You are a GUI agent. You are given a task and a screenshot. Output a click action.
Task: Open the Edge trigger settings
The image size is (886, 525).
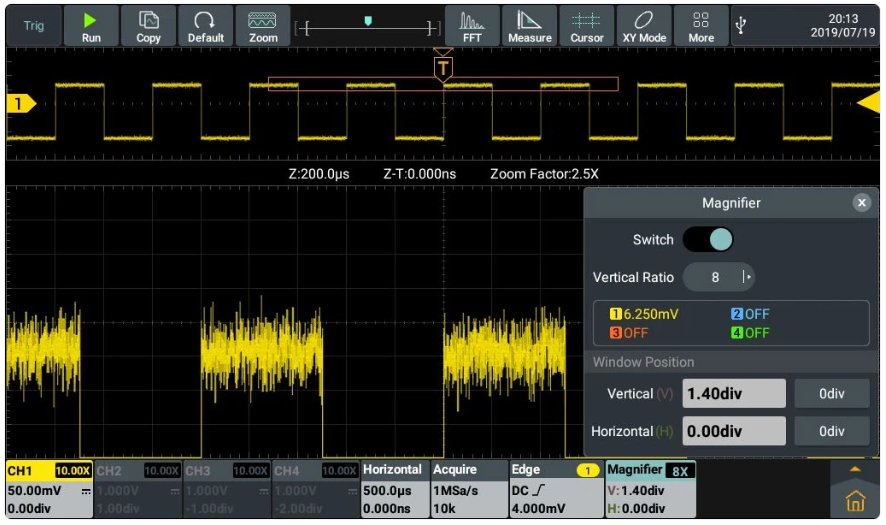555,489
